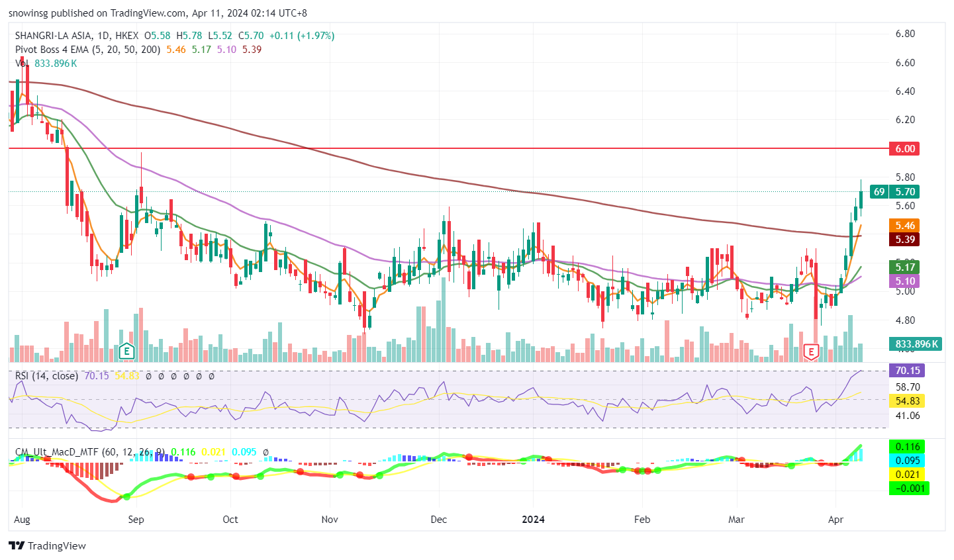Image resolution: width=954 pixels, height=560 pixels.
Task: Click the 4.80 price axis tick
Action: [x=905, y=320]
